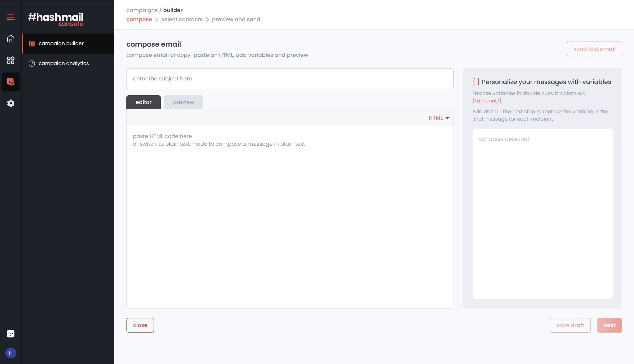Open campaign analytics menu item
The height and width of the screenshot is (364, 634).
point(64,63)
